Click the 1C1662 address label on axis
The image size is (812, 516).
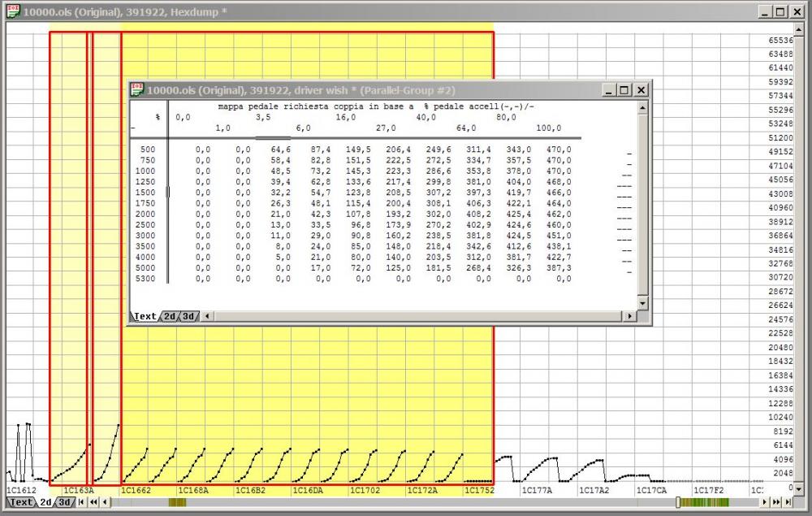tap(136, 491)
